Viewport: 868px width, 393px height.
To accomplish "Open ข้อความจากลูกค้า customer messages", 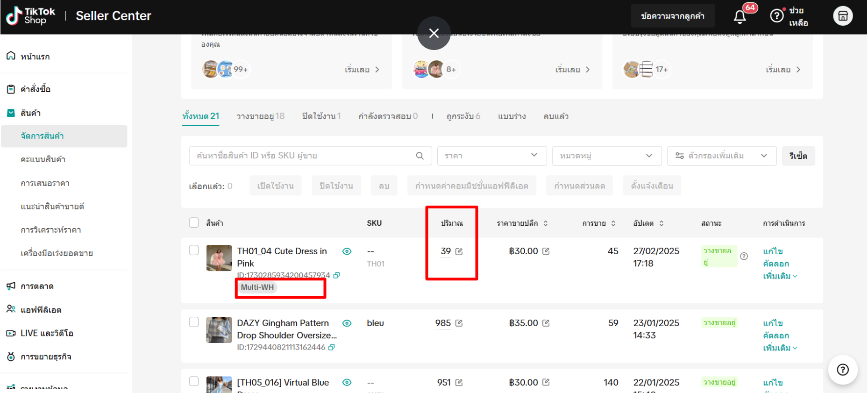I will coord(673,16).
